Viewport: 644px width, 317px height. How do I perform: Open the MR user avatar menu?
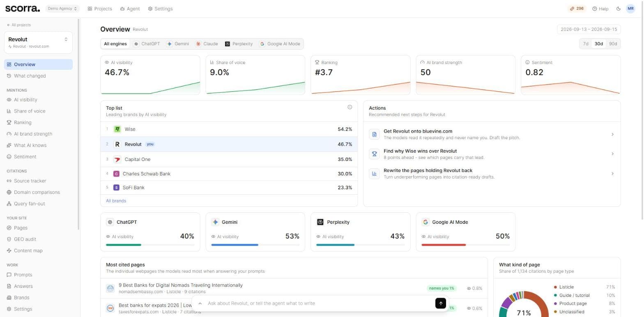pyautogui.click(x=630, y=9)
